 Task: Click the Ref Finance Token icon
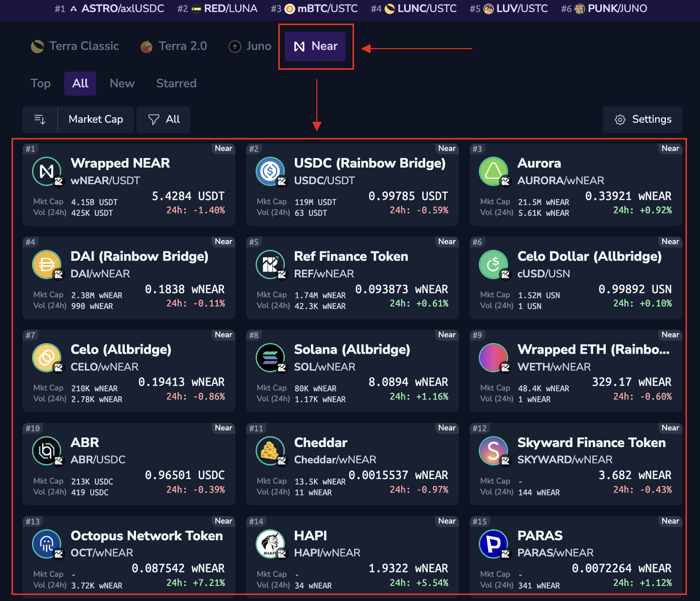coord(270,264)
